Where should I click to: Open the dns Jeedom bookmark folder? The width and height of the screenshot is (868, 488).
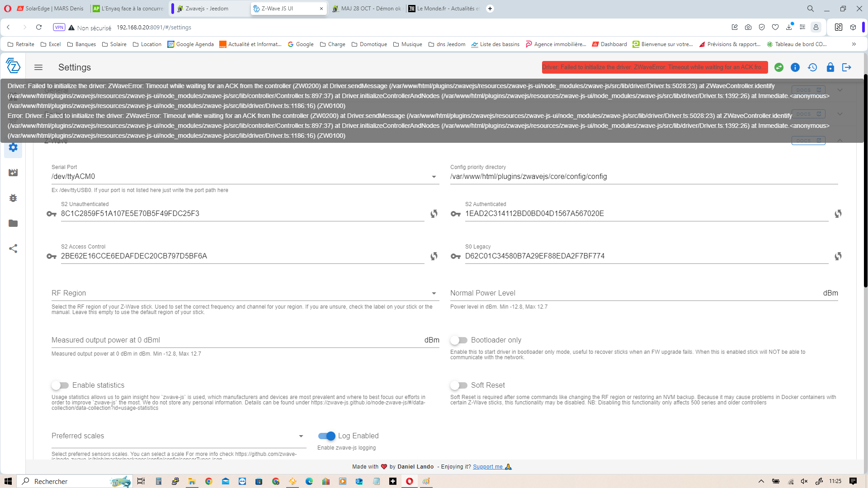pos(447,44)
